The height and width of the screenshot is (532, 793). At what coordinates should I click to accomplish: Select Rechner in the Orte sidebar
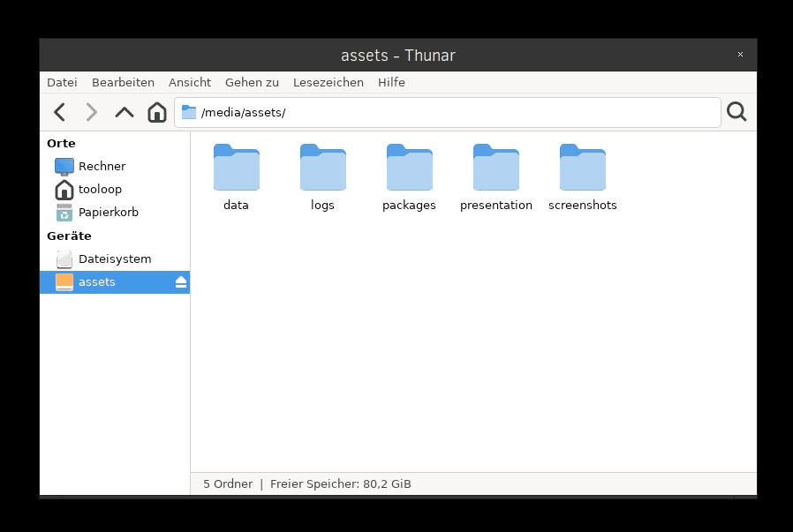pos(103,166)
